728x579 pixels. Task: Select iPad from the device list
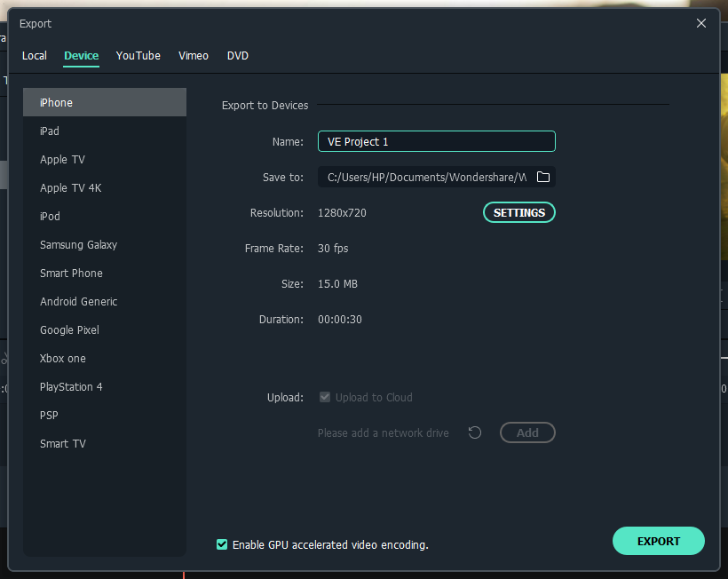(50, 131)
